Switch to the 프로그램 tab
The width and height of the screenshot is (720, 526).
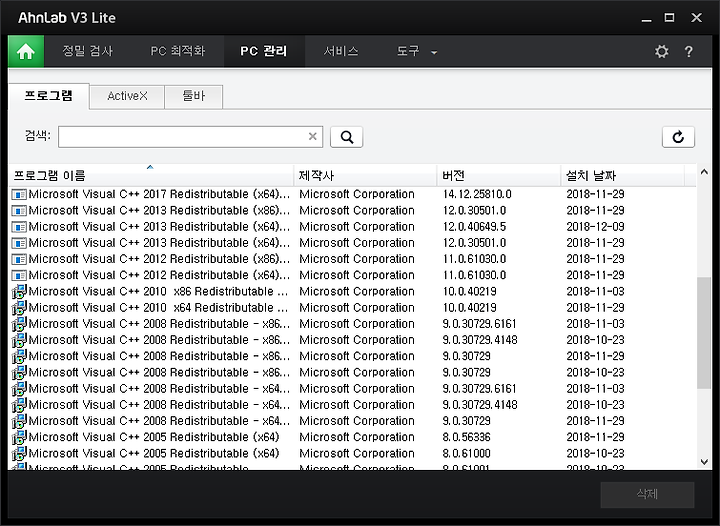pos(49,96)
